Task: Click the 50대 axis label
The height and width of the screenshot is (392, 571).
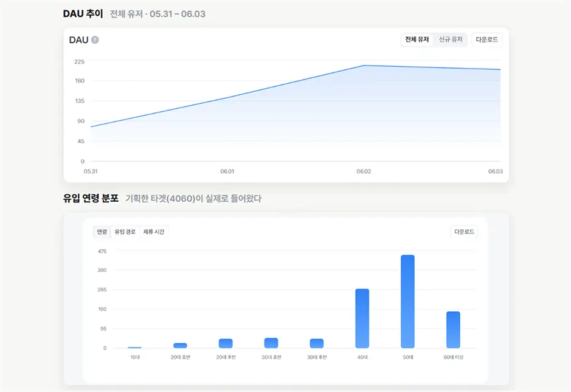Action: (x=408, y=357)
